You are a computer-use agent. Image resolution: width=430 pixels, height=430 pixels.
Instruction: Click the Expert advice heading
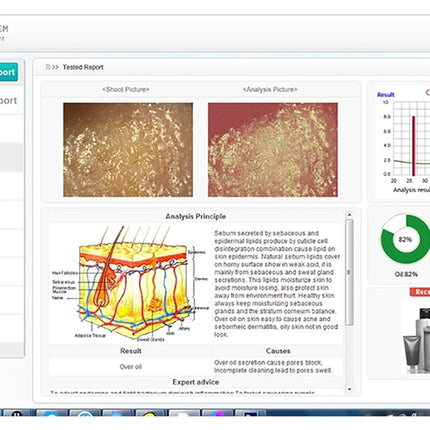196,382
